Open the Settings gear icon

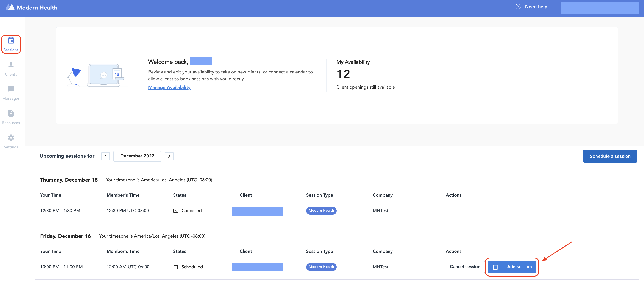point(11,138)
